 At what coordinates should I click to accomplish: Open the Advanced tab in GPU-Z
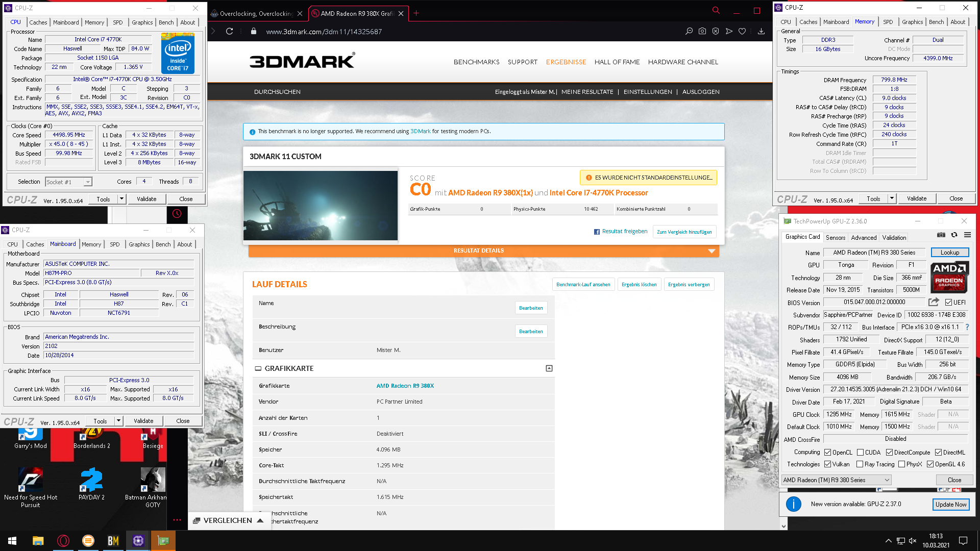pyautogui.click(x=864, y=238)
